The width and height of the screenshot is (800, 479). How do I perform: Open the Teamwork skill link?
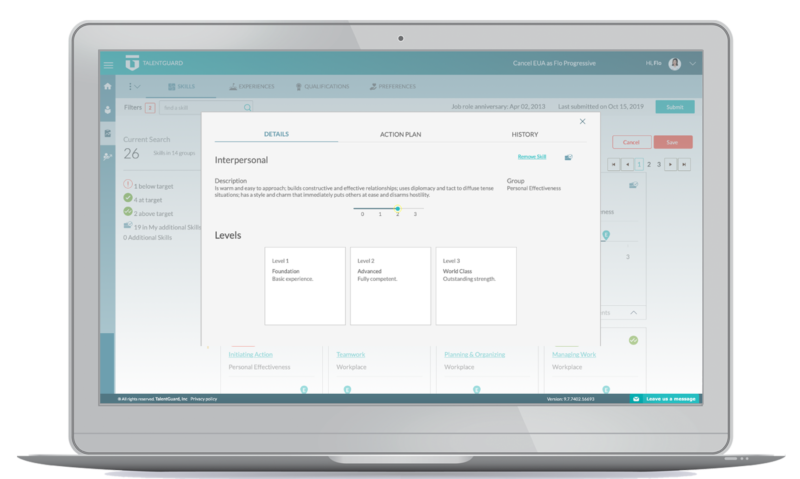coord(351,355)
